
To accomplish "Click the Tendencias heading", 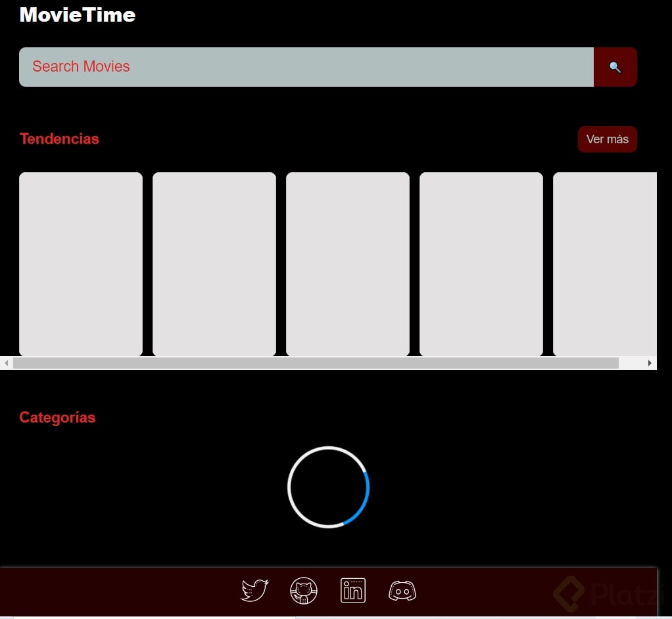I will coord(60,139).
